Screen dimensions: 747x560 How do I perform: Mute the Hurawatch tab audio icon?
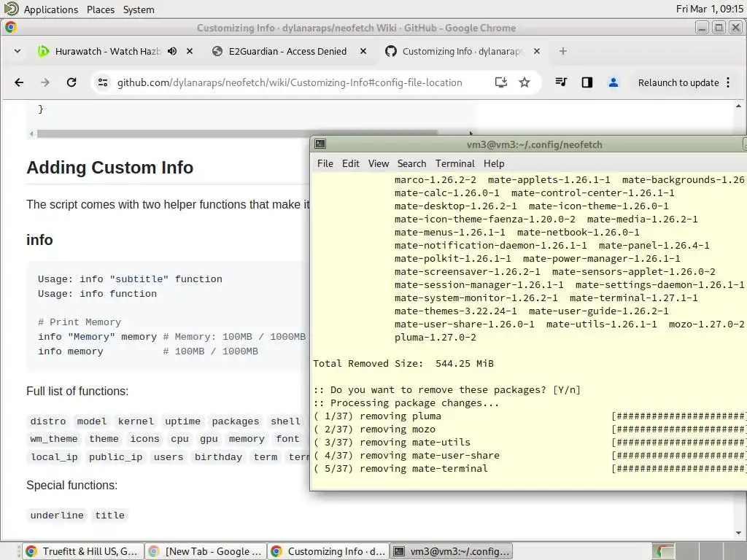(x=172, y=51)
